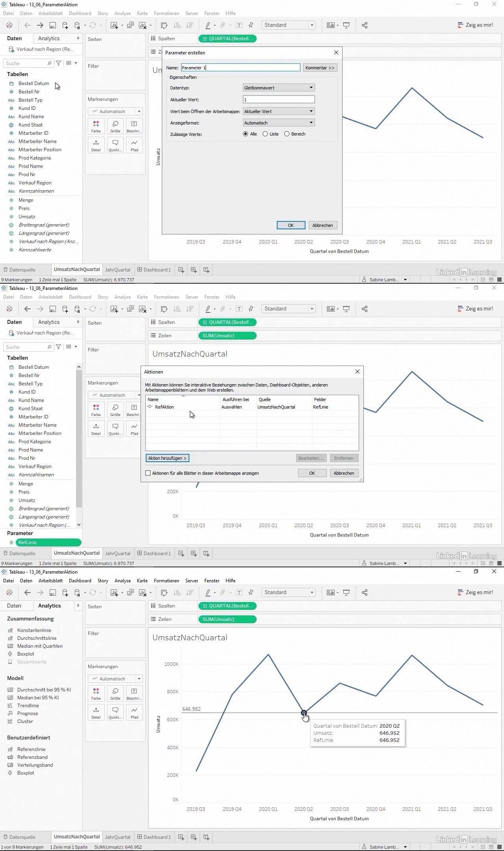The image size is (504, 851).
Task: Choose the Bereich radio button
Action: point(287,134)
